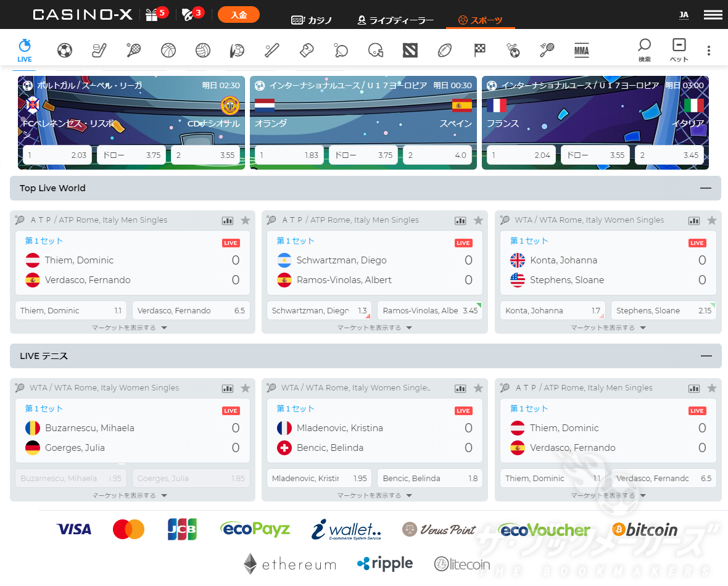Viewport: 728px width, 586px height.
Task: Select the soccer ball sport icon
Action: [65, 51]
